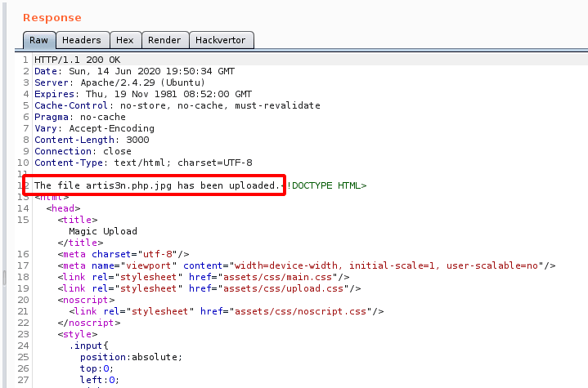This screenshot has width=588, height=388.
Task: Click the Expires header line
Action: tap(143, 94)
